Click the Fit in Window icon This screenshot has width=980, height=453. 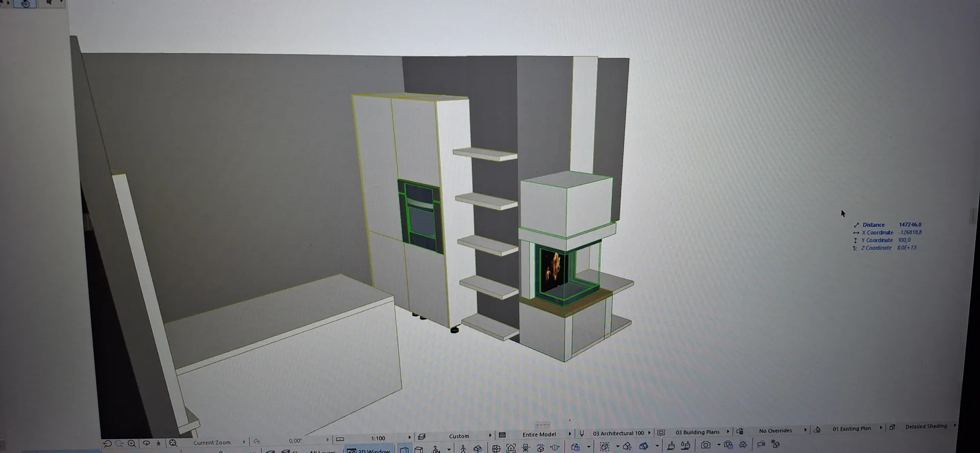173,443
